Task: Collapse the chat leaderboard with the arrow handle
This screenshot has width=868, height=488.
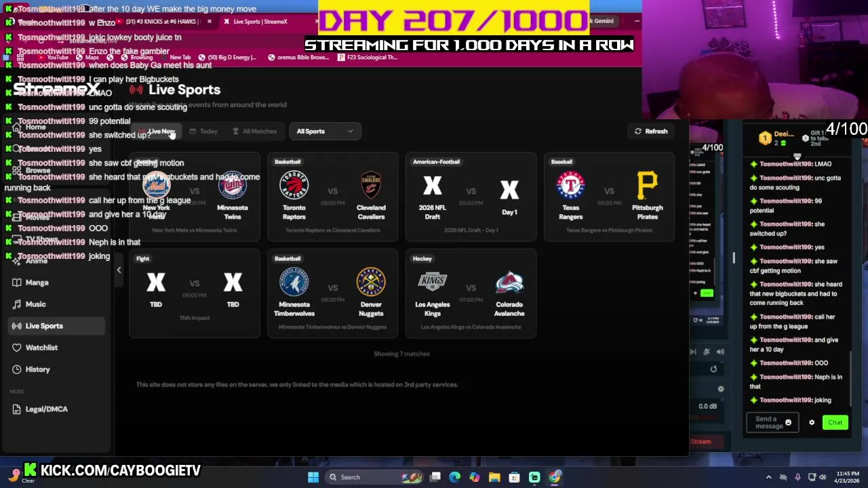Action: (797, 157)
